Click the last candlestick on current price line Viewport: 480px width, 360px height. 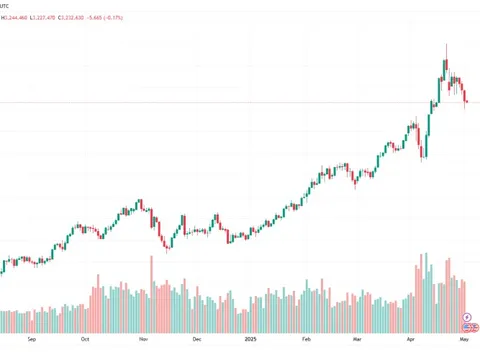(467, 102)
